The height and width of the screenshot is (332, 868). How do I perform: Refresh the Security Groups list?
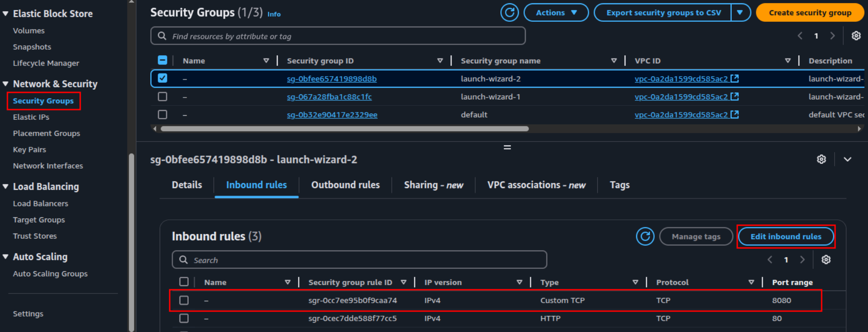(509, 13)
